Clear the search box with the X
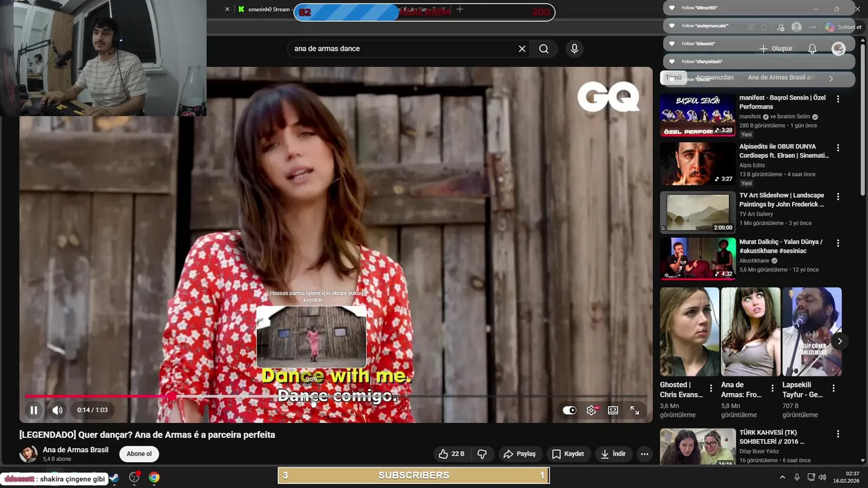Image resolution: width=868 pixels, height=488 pixels. 522,49
